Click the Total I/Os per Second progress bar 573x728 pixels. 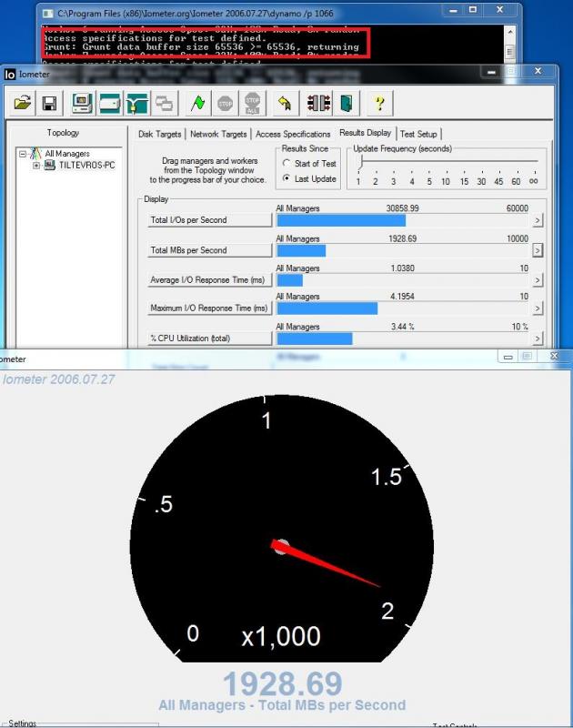click(403, 220)
